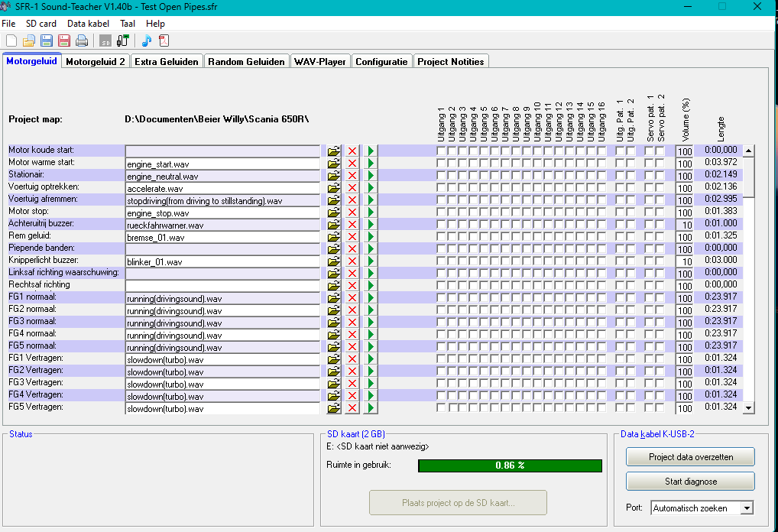Screen dimensions: 778x532
Task: Delete the Linksaf richting waarschuwing sound
Action: tap(352, 274)
